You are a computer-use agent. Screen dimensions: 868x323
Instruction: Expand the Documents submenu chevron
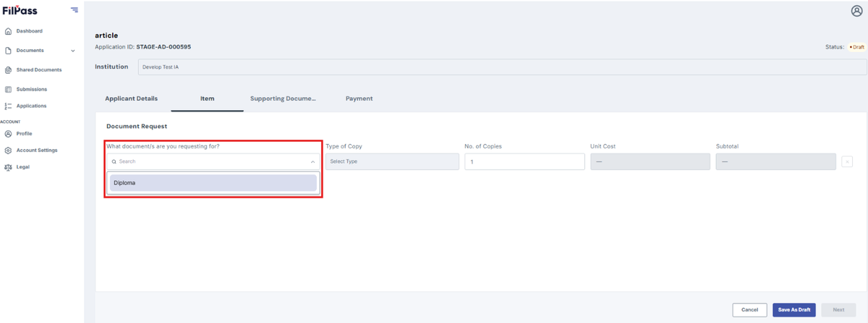(x=72, y=51)
